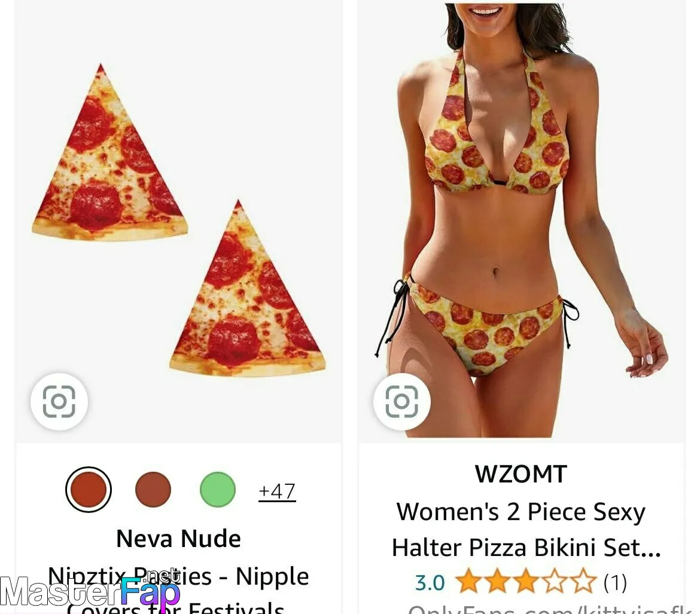The width and height of the screenshot is (700, 614).
Task: Open the WZOMT brand name
Action: pos(521,474)
